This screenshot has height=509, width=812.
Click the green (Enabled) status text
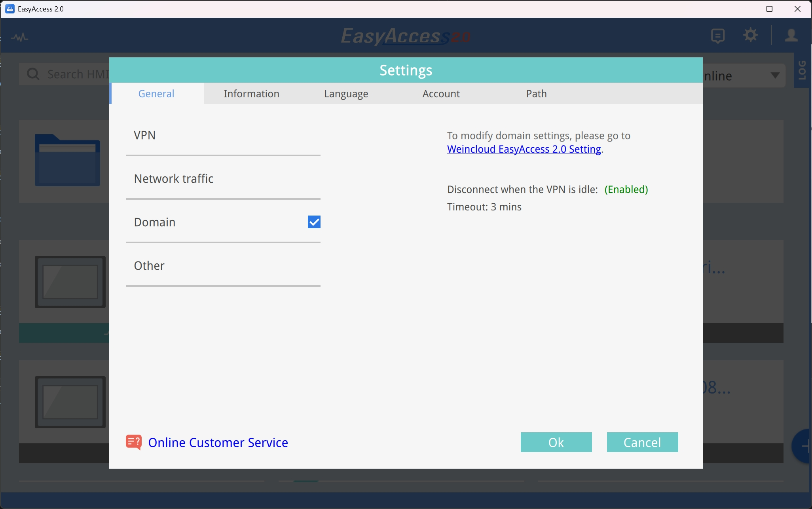[x=626, y=189]
